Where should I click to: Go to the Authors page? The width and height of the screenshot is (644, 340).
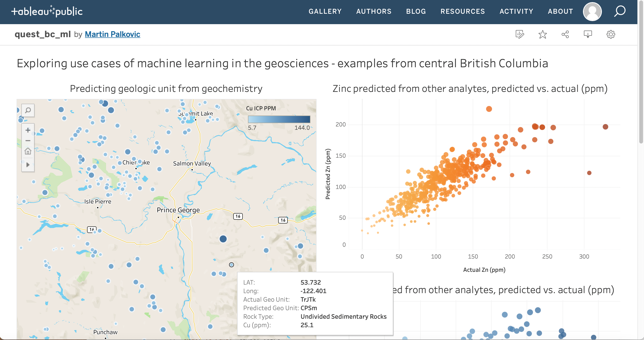click(x=374, y=11)
